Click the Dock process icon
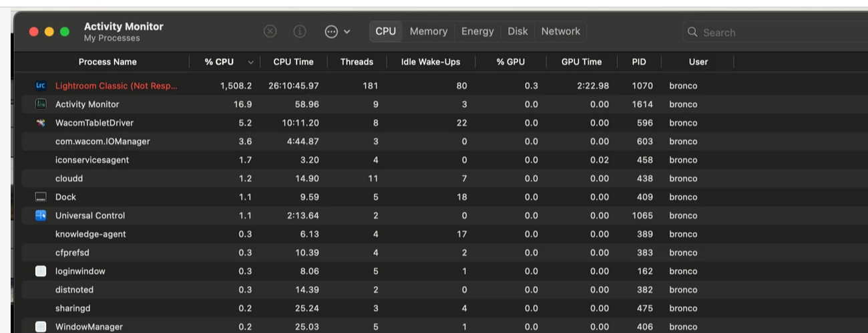Viewport: 868px width, 333px height. pos(41,197)
